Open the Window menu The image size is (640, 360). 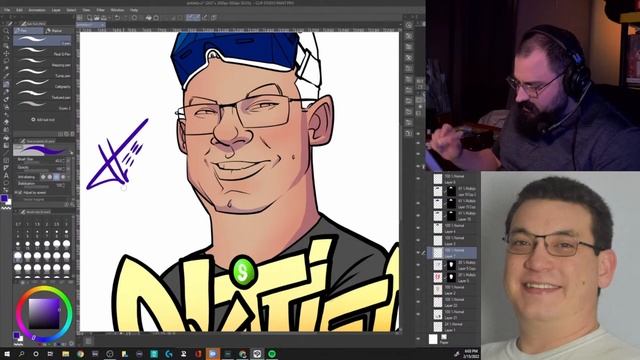pyautogui.click(x=117, y=10)
